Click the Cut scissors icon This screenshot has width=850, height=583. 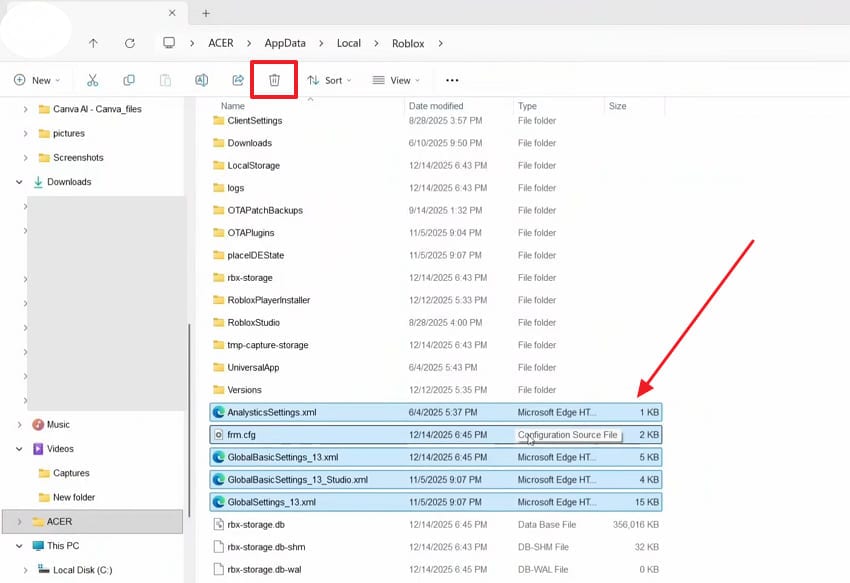93,80
